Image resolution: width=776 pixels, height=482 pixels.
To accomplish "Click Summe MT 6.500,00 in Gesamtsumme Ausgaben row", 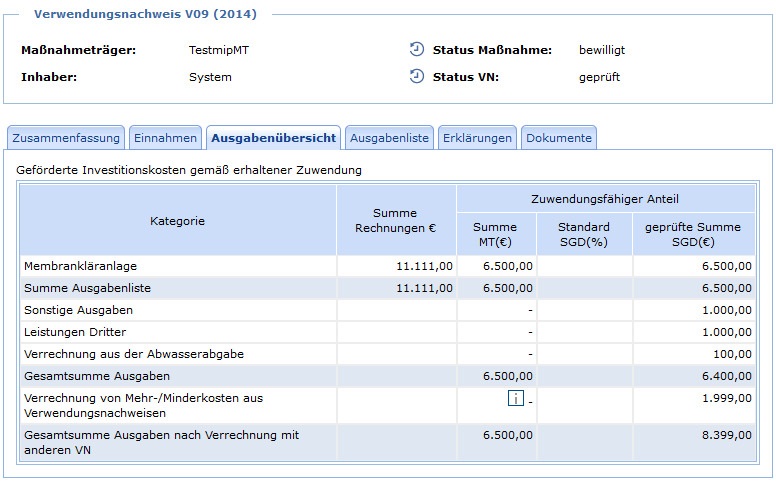I will [508, 376].
